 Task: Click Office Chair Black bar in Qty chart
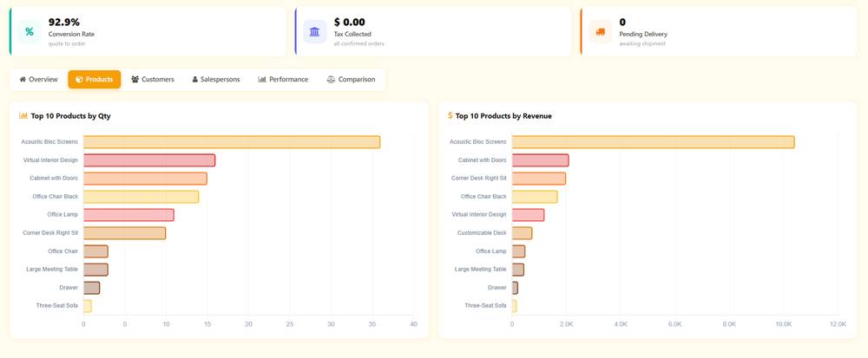click(x=141, y=197)
